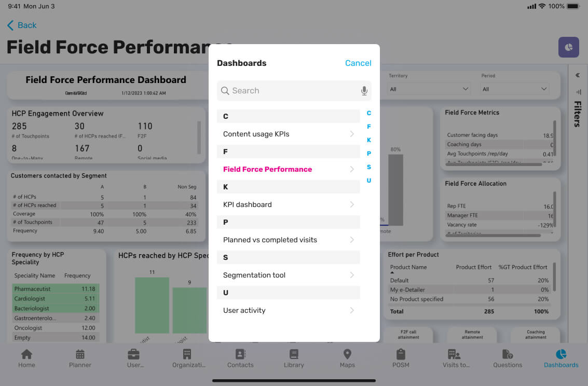
Task: Click the Coaching attainment card
Action: click(x=536, y=335)
